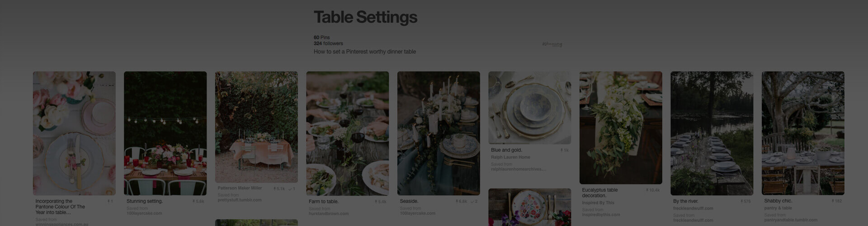
Task: Click the likes checkmark on Seaside pin
Action: pos(472,202)
